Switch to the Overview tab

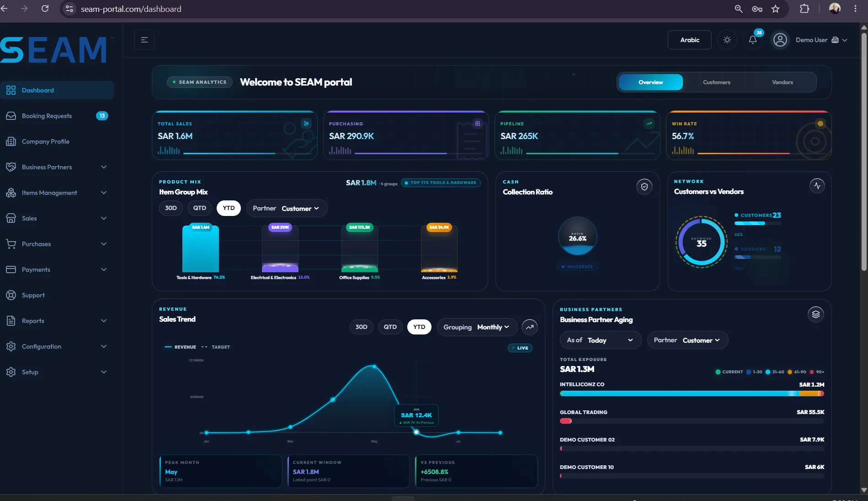coord(650,82)
